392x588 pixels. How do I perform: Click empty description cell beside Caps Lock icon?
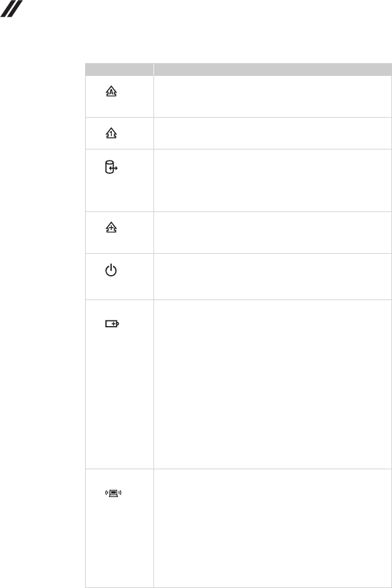click(x=272, y=96)
